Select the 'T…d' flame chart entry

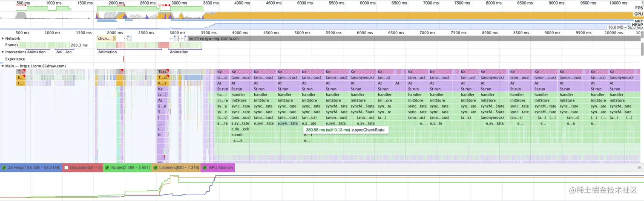pos(162,78)
